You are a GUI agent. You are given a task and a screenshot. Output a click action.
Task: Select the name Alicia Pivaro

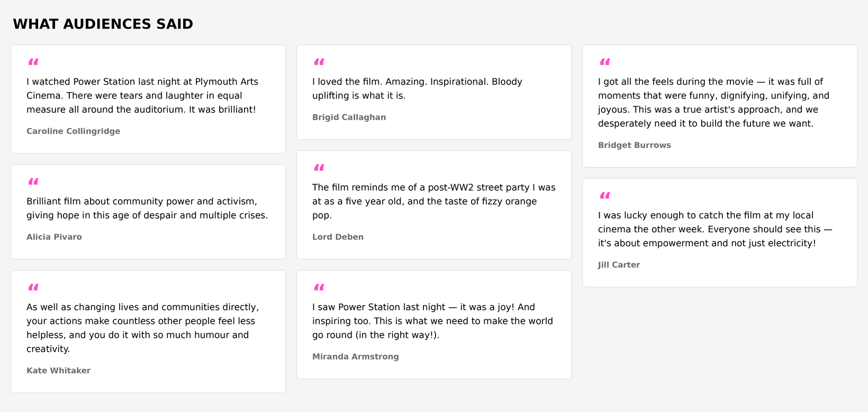55,237
